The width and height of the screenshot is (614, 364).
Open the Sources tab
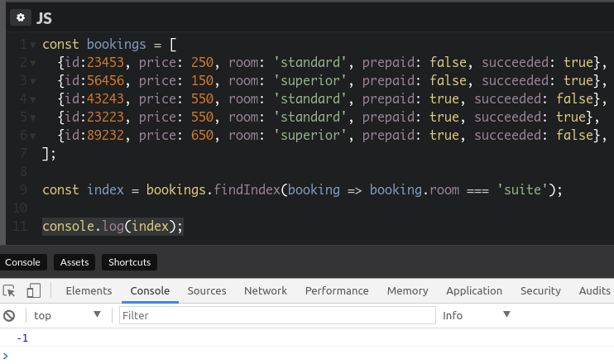(x=207, y=291)
